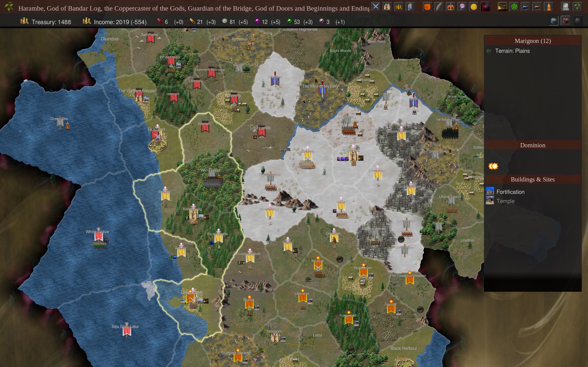This screenshot has width=588, height=367.
Task: Open the orange scroll messages icon
Action: coord(427,7)
